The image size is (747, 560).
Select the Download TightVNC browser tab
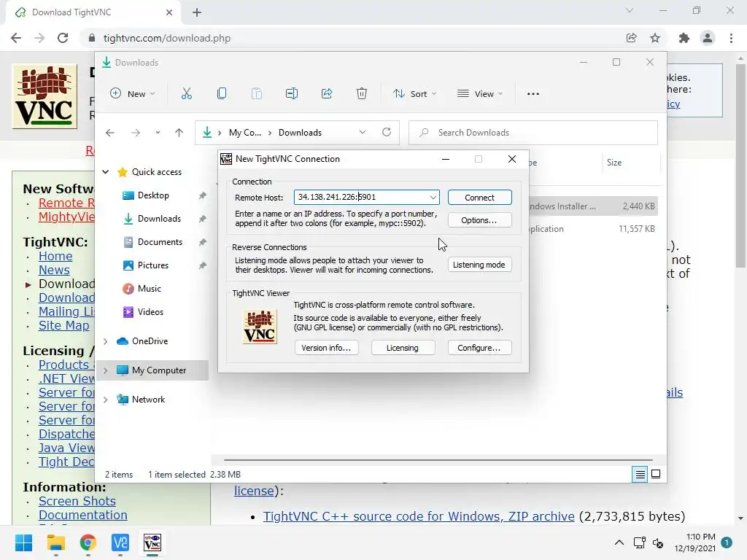93,12
